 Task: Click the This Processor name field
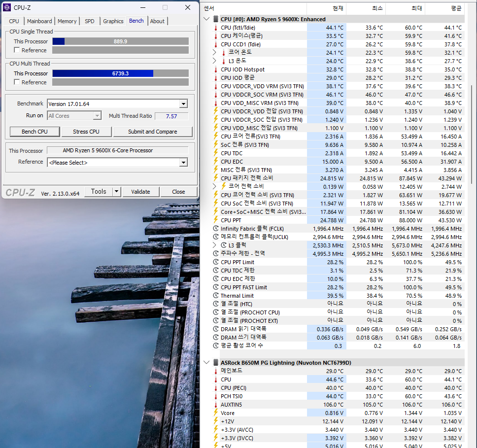pos(118,150)
